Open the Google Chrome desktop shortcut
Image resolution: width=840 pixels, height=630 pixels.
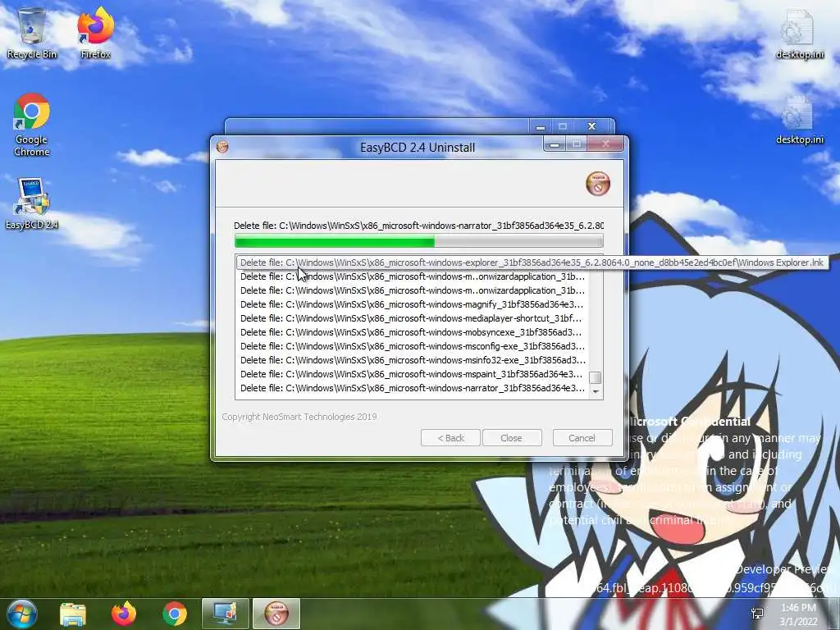point(32,125)
